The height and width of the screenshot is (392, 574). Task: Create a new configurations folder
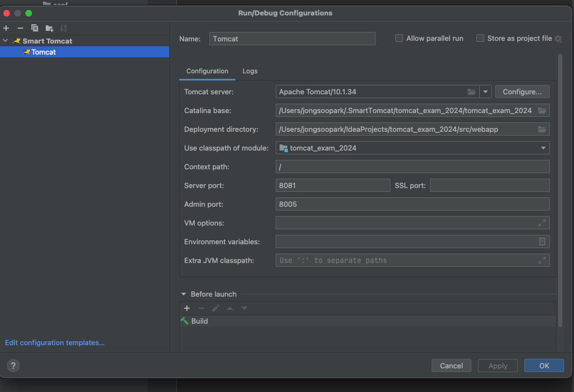click(x=50, y=28)
